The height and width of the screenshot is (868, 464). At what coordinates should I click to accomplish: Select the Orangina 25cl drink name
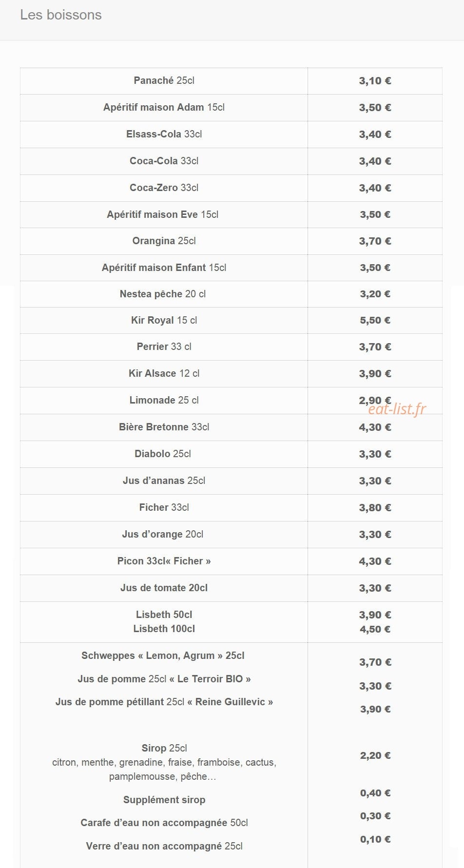pos(164,241)
